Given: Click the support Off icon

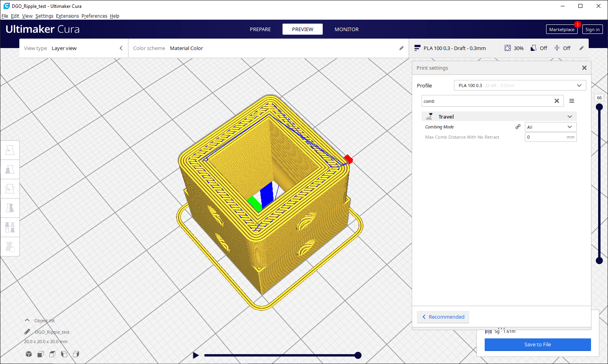Looking at the screenshot, I should tap(534, 48).
